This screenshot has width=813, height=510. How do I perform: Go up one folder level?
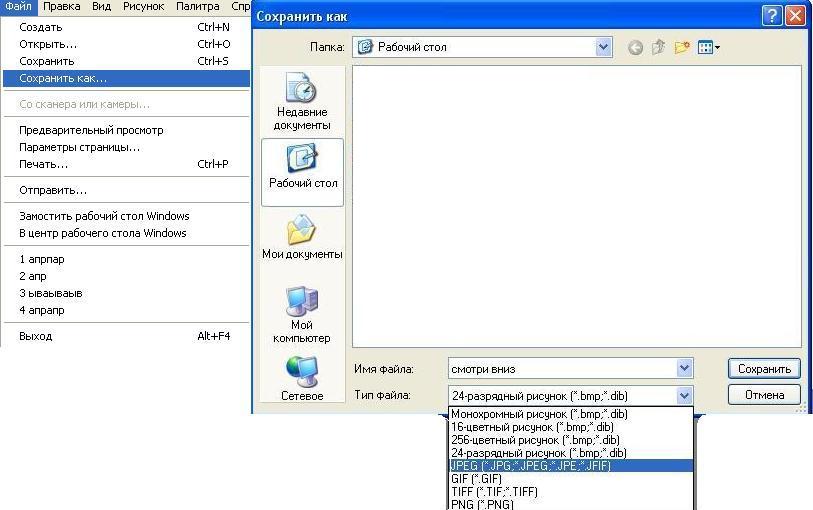(659, 47)
